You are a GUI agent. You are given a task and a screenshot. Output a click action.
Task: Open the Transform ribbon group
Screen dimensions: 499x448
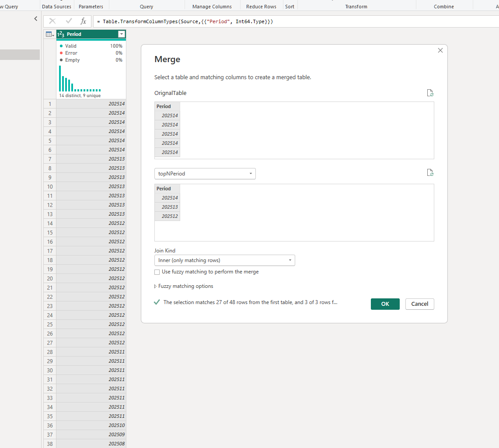click(356, 7)
